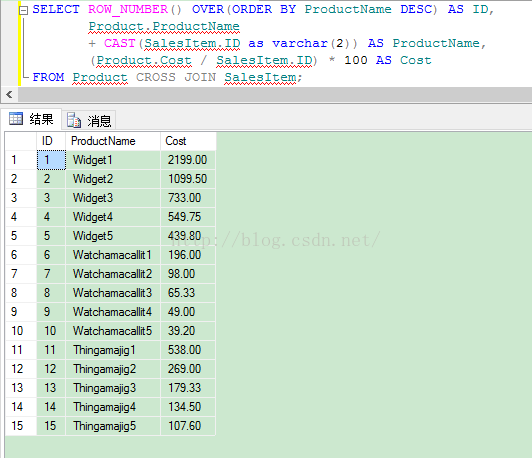Click the Watchamacallit3 cell

pyautogui.click(x=113, y=293)
